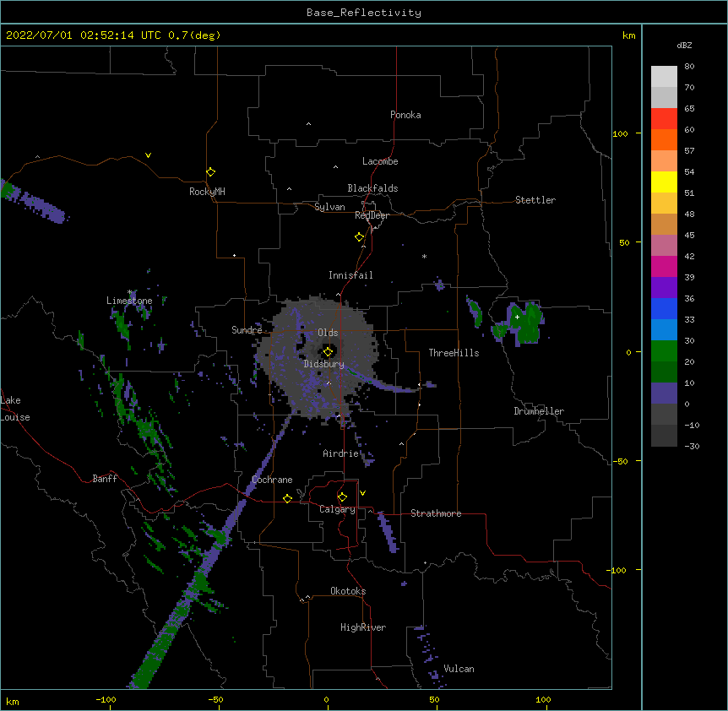Pick the bright green 30-20 dBZ legend swatch
728x711 pixels.
click(664, 351)
